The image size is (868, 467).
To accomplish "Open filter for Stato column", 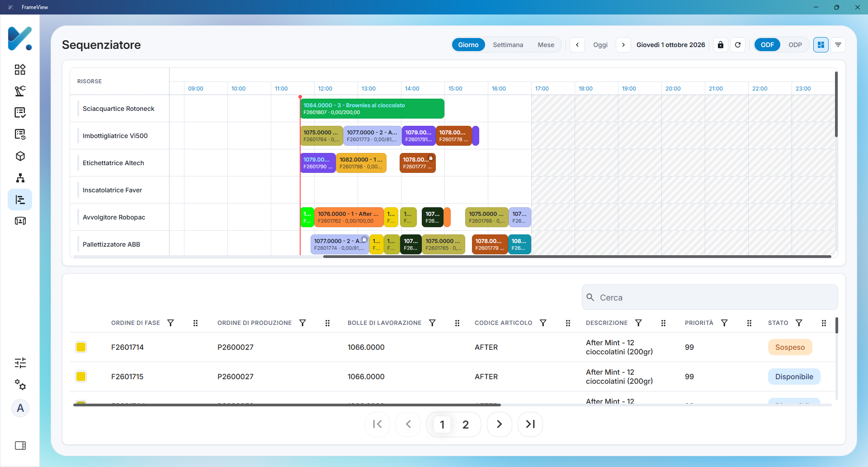I will [x=799, y=323].
